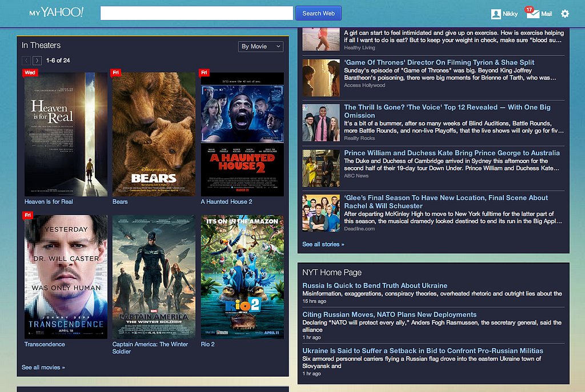The width and height of the screenshot is (585, 392).
Task: Click the Reality Rocks source label
Action: click(x=359, y=138)
